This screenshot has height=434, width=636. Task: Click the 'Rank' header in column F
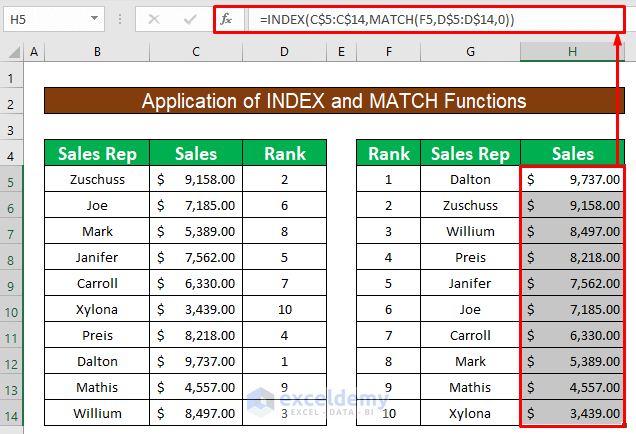click(x=389, y=153)
